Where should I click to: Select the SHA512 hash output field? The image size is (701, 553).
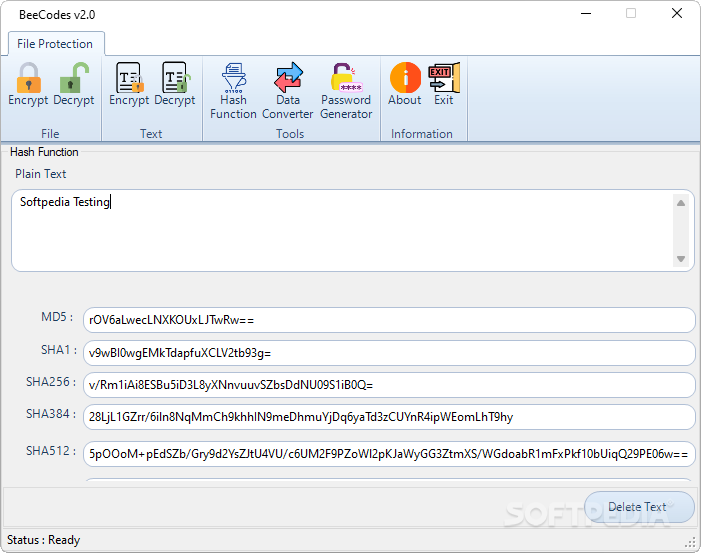tap(389, 454)
